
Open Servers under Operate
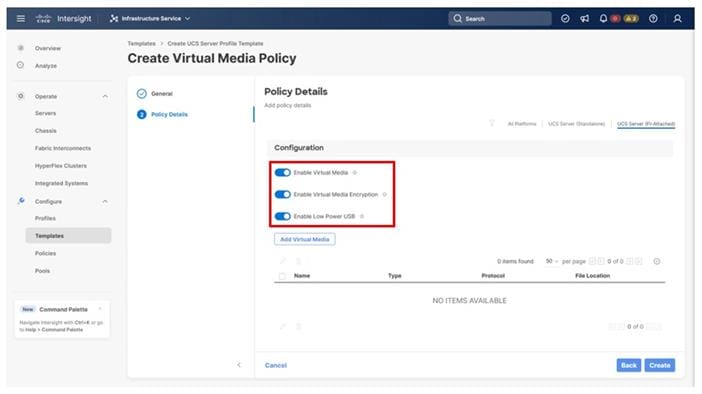[x=46, y=113]
